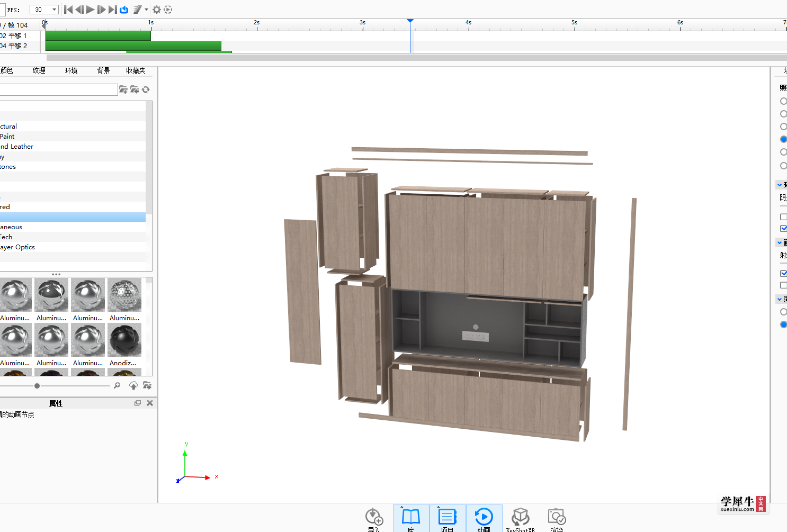787x532 pixels.
Task: Click the library search field
Action: click(58, 89)
